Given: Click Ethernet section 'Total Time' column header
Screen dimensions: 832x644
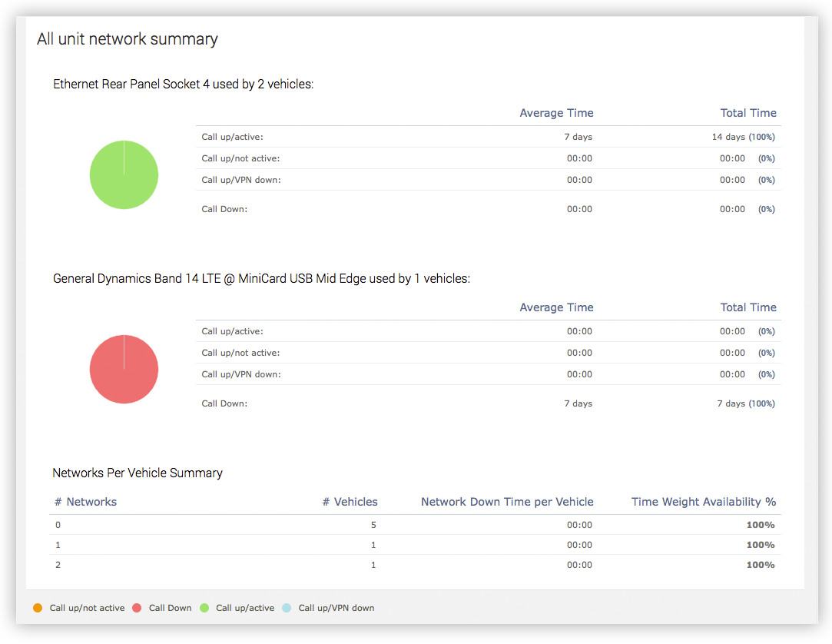Looking at the screenshot, I should (748, 113).
